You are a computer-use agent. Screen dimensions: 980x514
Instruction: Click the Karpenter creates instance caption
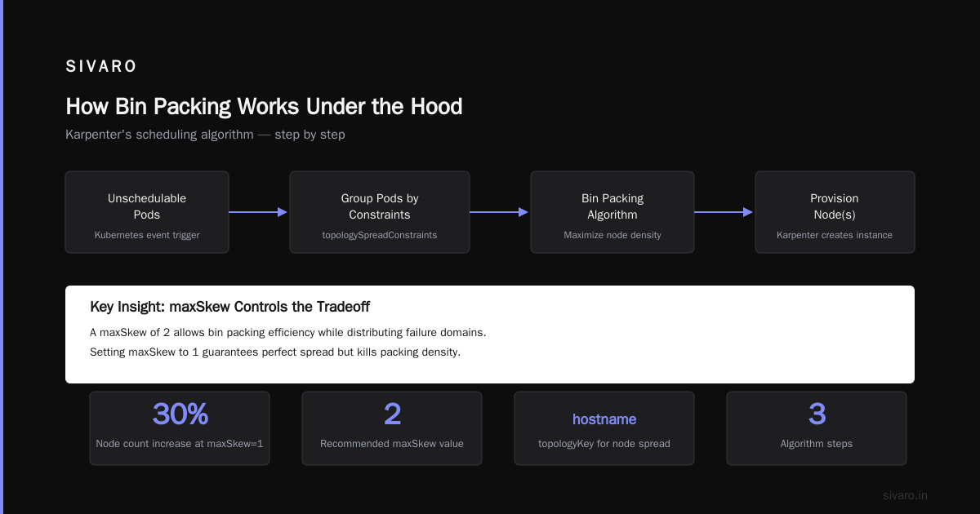835,235
